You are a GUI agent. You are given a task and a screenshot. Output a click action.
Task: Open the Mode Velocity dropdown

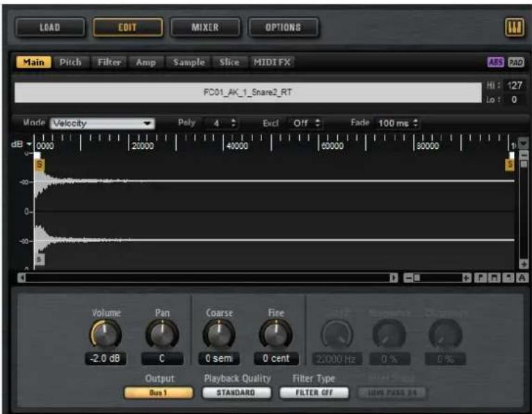coord(102,123)
